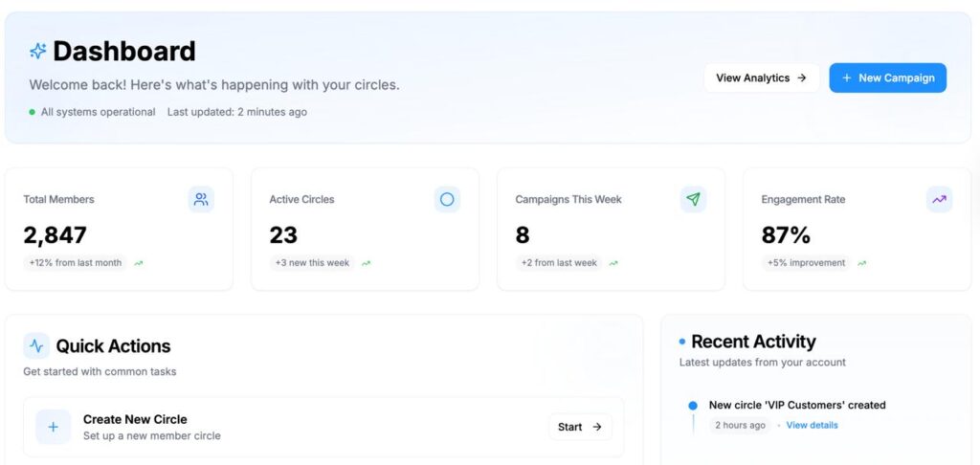Click the '+2 from last week' badge

[559, 262]
